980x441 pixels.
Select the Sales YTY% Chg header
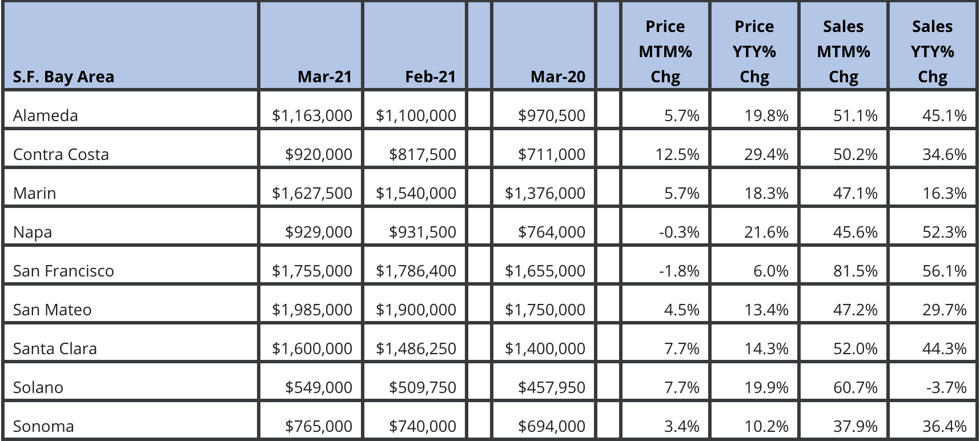pos(932,51)
